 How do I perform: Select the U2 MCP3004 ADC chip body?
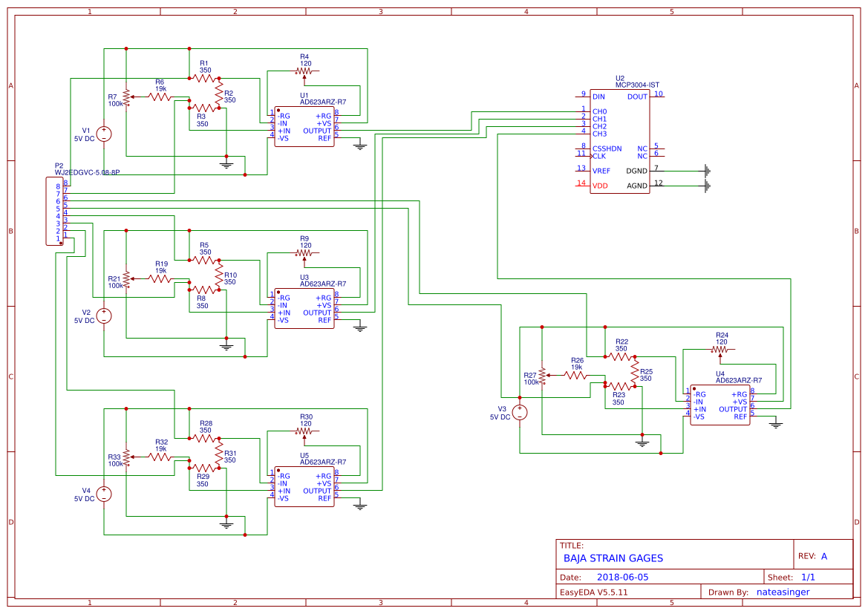click(x=619, y=141)
